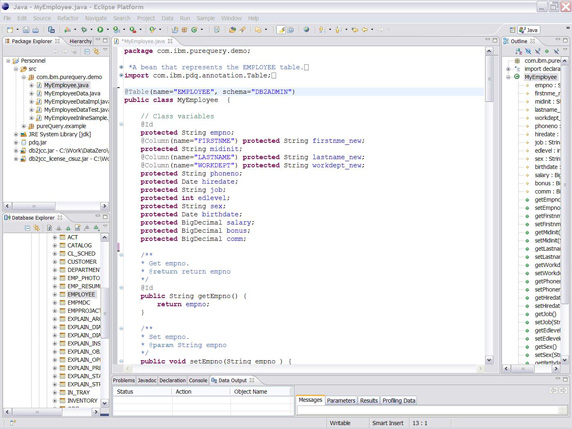
Task: Click the New wizard toolbar icon
Action: click(10, 30)
